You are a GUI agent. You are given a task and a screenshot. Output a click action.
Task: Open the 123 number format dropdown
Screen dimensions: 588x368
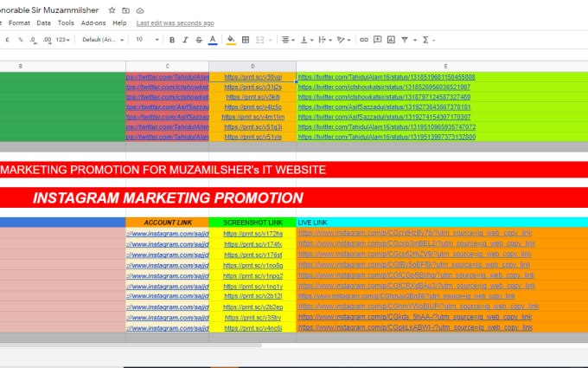(62, 40)
